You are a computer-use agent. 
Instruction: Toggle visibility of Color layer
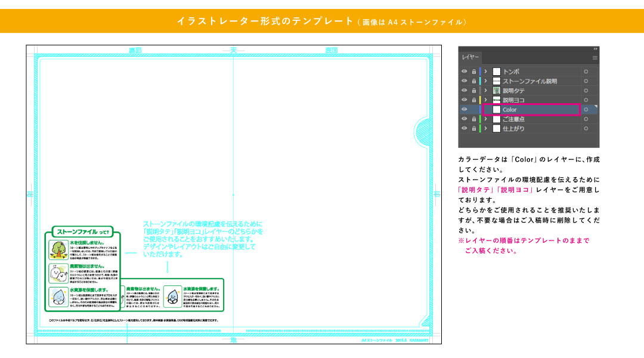pos(465,110)
